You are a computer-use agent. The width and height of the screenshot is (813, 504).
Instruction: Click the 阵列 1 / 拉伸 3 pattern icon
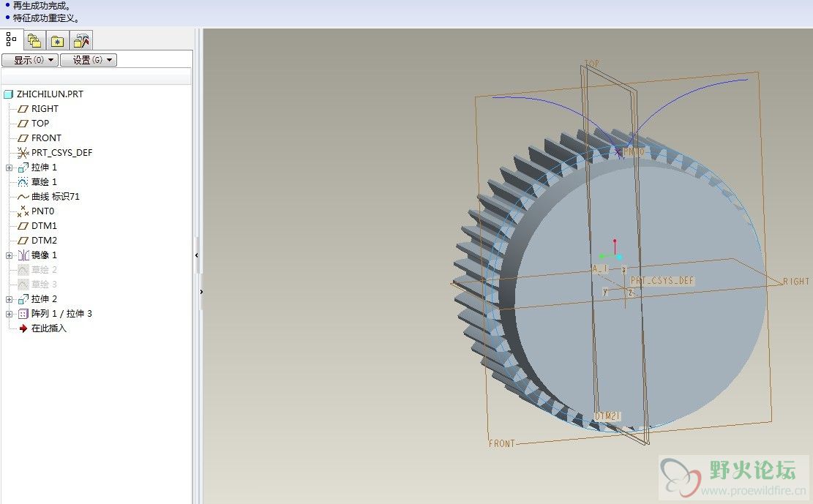[23, 314]
